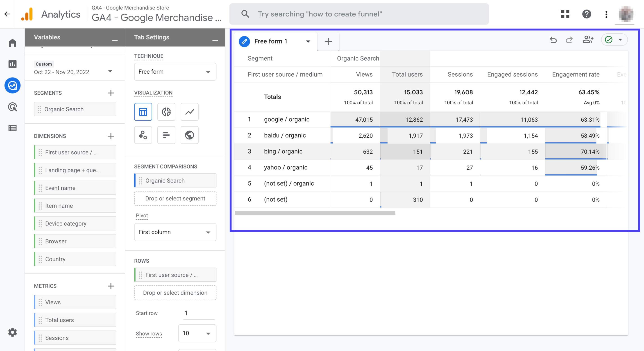Sort by the Views column header
This screenshot has width=644, height=351.
click(x=364, y=75)
